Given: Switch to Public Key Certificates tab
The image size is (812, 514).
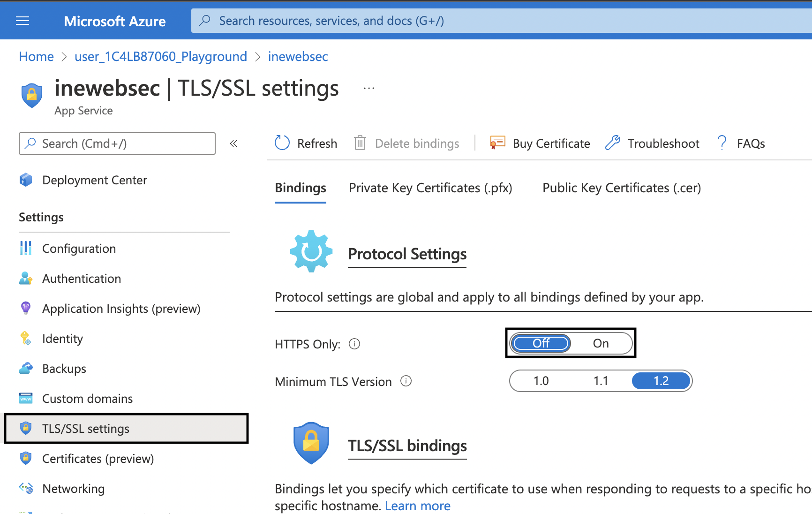Looking at the screenshot, I should click(621, 188).
